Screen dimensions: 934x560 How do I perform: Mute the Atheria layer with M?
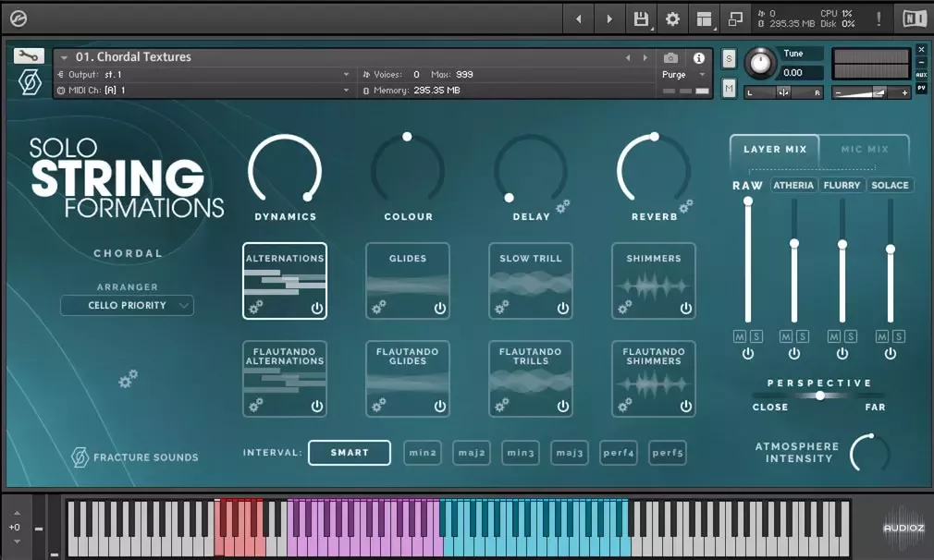point(786,337)
